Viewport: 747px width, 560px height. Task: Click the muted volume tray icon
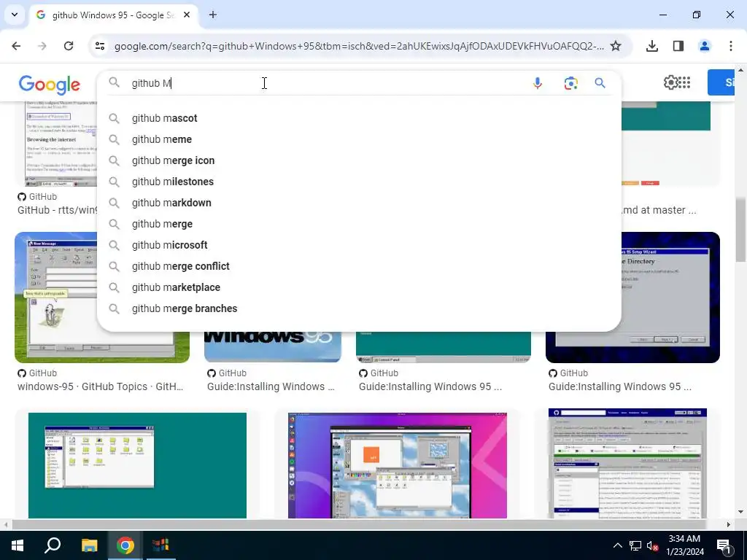652,545
